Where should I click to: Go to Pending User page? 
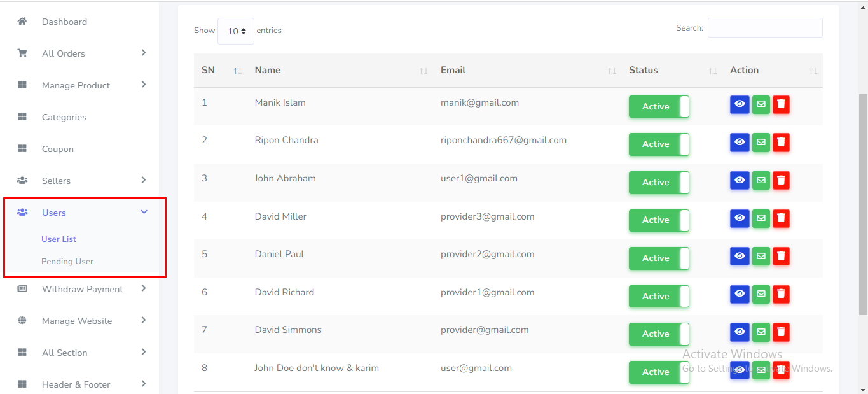point(67,262)
